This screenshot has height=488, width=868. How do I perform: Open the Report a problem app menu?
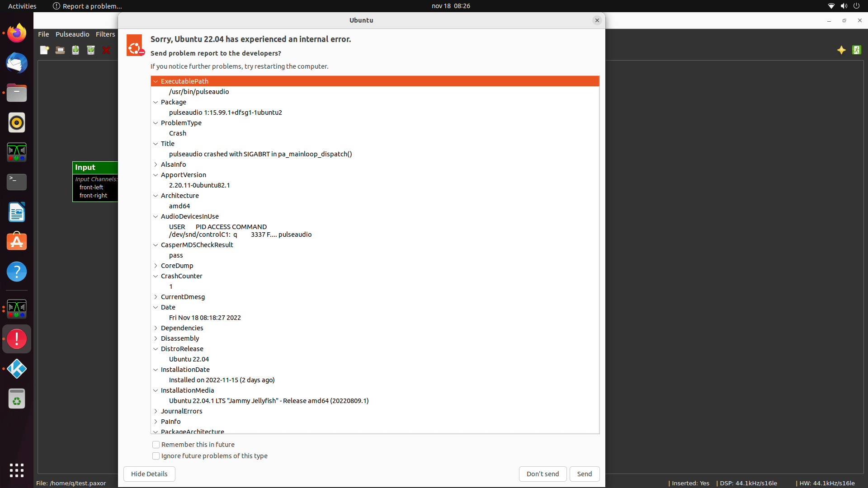[87, 6]
